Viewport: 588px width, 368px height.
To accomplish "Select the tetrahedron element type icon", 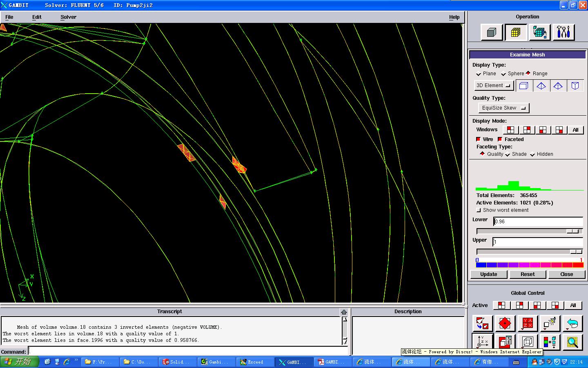I will (x=541, y=85).
